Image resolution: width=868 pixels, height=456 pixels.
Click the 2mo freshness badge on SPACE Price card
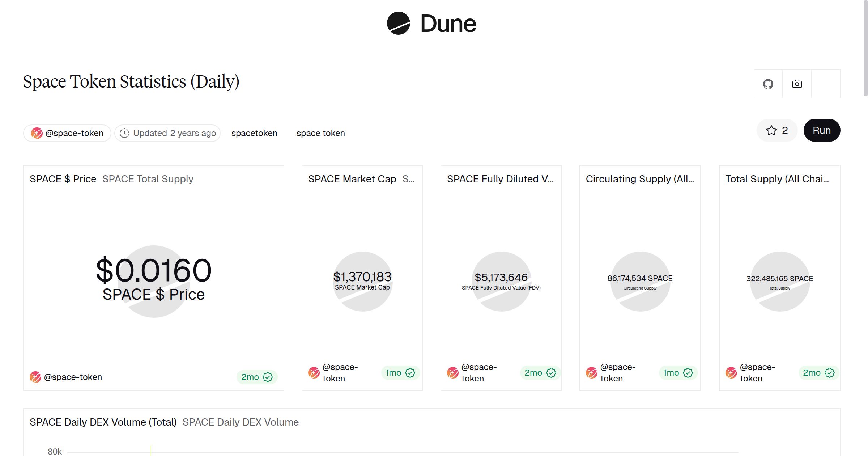pyautogui.click(x=256, y=377)
